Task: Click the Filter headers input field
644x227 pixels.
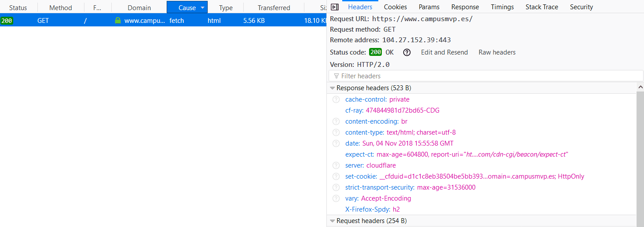Action: pos(484,76)
